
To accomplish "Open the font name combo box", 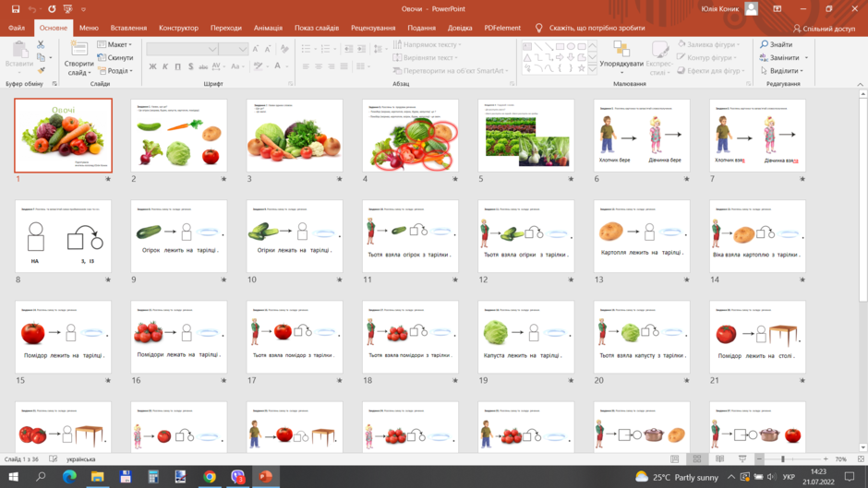I will (182, 49).
